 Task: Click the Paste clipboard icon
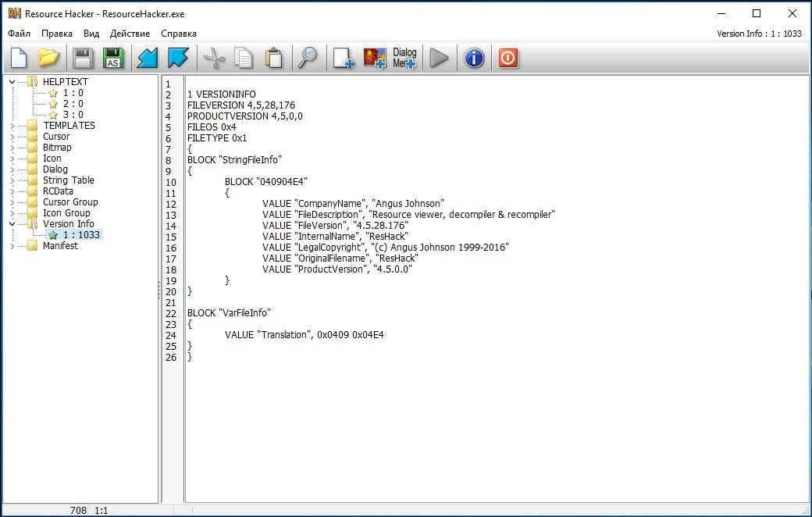click(274, 58)
